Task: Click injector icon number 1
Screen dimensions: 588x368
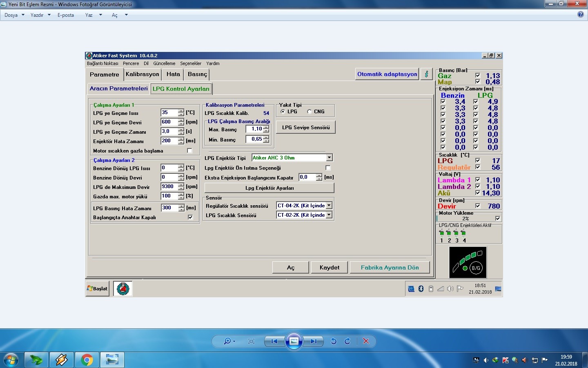Action: point(441,233)
